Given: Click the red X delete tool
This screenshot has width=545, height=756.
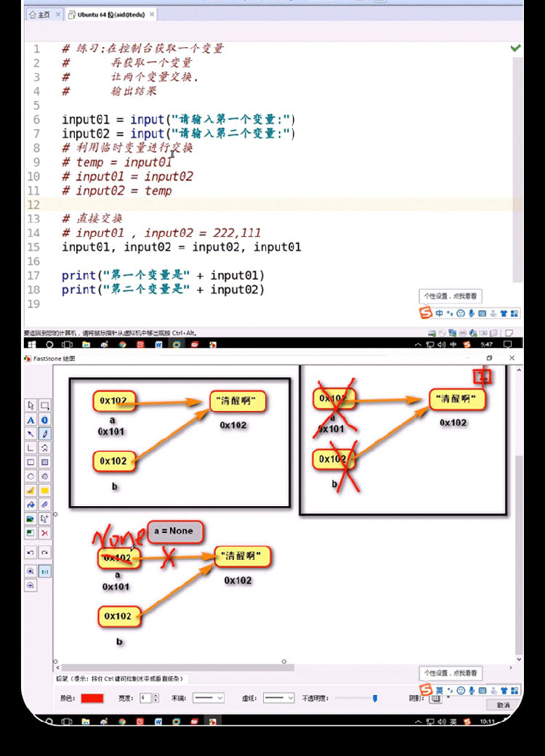Looking at the screenshot, I should (x=44, y=532).
